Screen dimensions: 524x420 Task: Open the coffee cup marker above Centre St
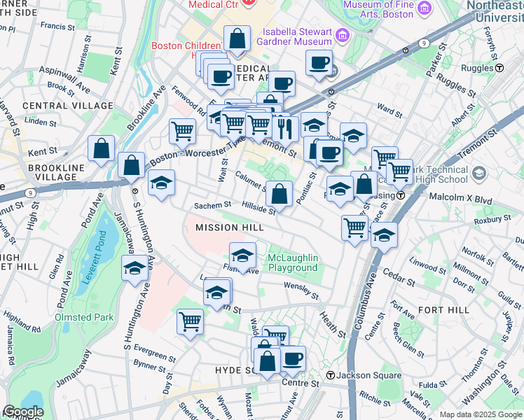click(292, 358)
